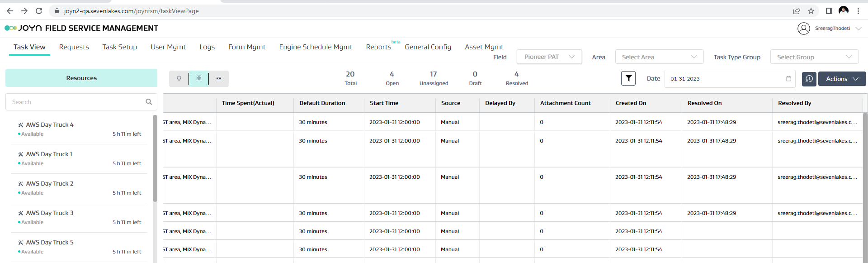Switch to list view icon
Image resolution: width=868 pixels, height=263 pixels.
coord(219,78)
